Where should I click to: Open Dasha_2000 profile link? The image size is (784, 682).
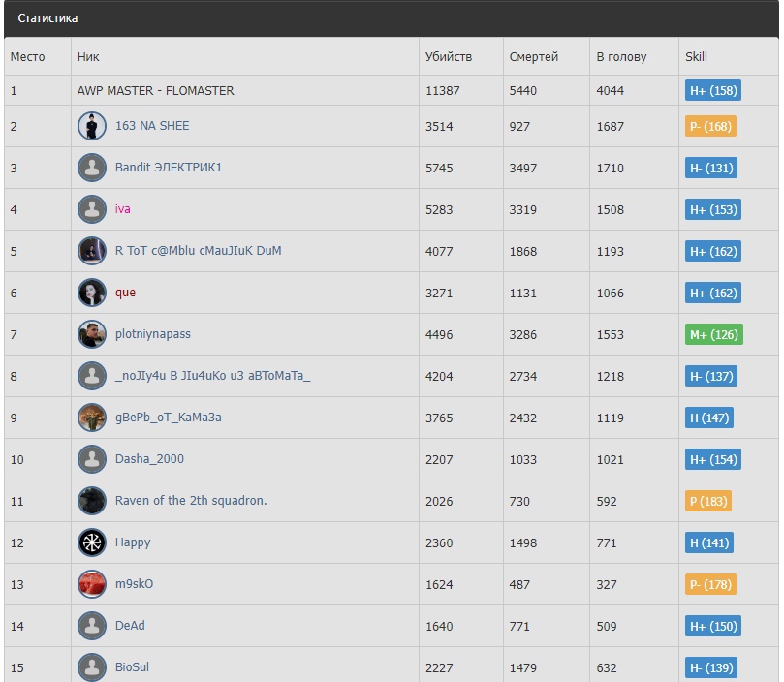pos(149,459)
